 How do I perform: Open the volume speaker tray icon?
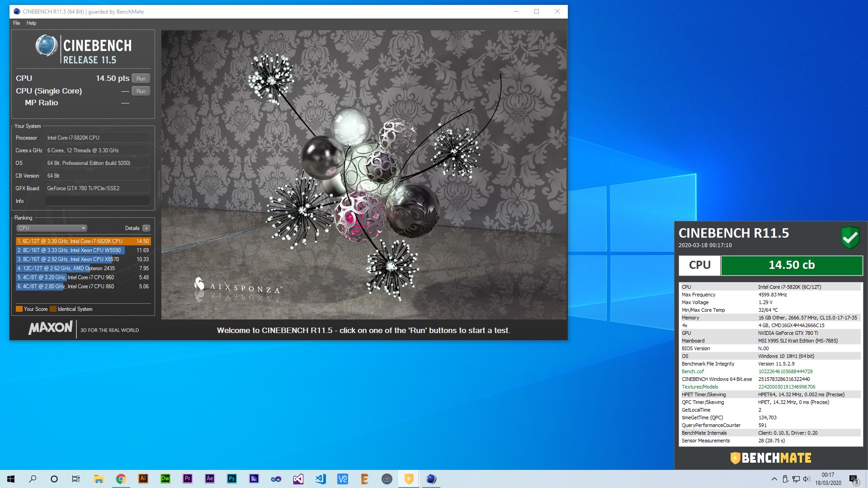point(807,479)
